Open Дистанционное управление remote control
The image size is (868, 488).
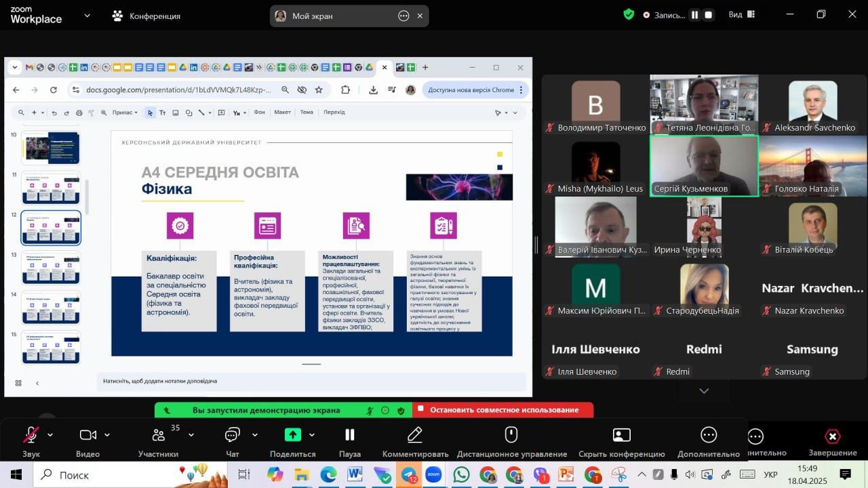(x=511, y=434)
